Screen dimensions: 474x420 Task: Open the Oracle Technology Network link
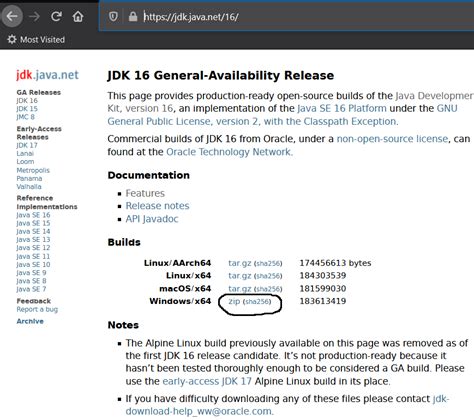tap(229, 152)
